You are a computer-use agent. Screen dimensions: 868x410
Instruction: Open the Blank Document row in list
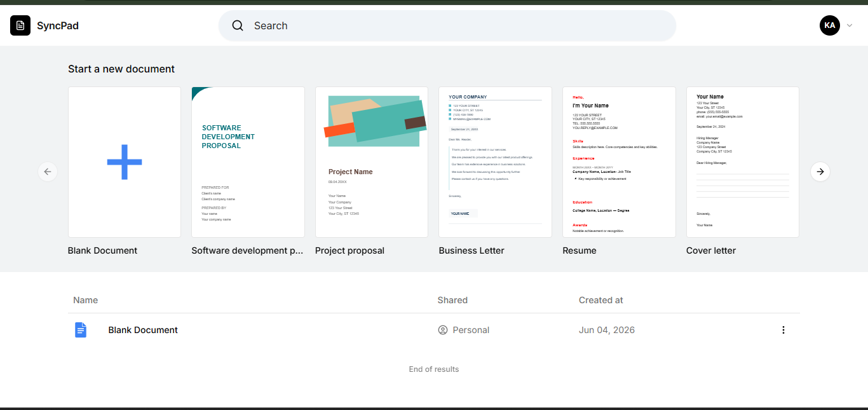point(433,330)
